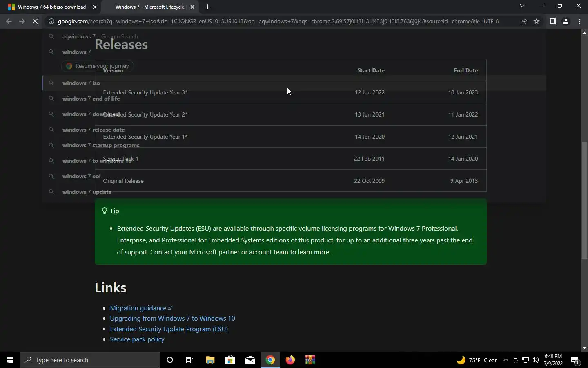The image size is (588, 368).
Task: Open the Windows Start menu
Action: pos(10,360)
